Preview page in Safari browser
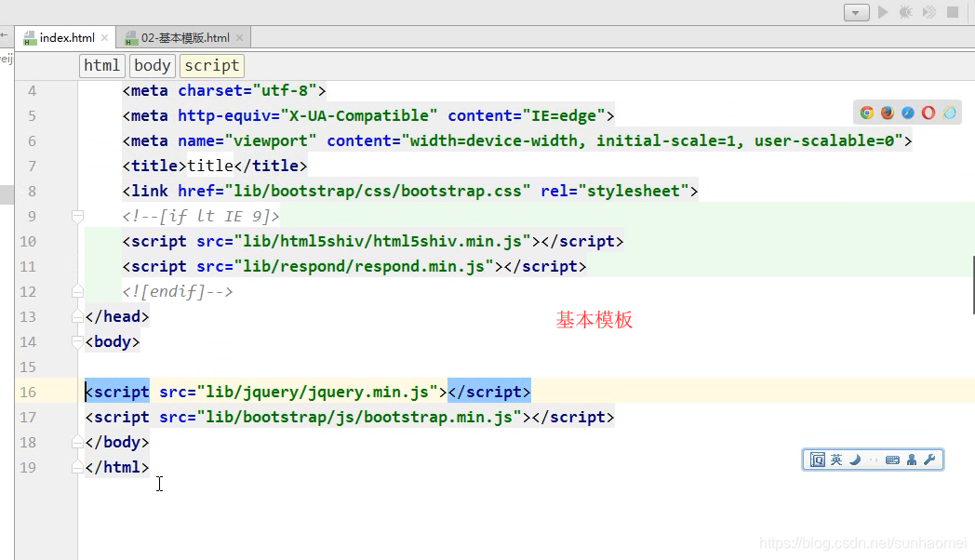This screenshot has height=560, width=975. pos(908,113)
